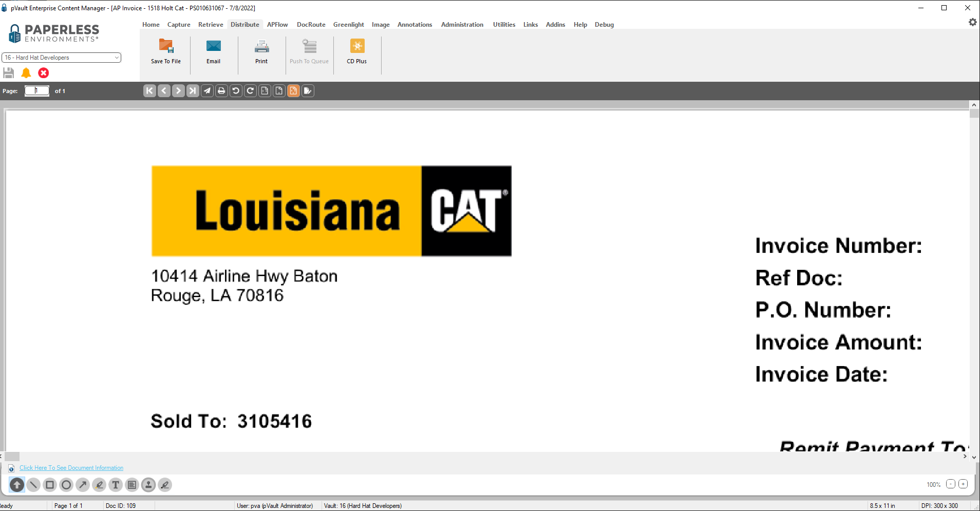This screenshot has height=511, width=980.
Task: Go to last page in viewer toolbar
Action: [x=193, y=91]
